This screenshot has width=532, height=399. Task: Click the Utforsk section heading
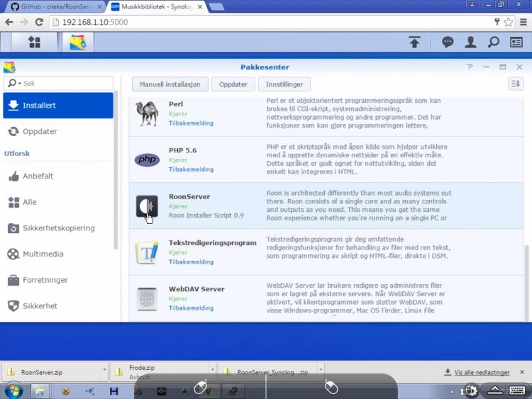pos(17,154)
